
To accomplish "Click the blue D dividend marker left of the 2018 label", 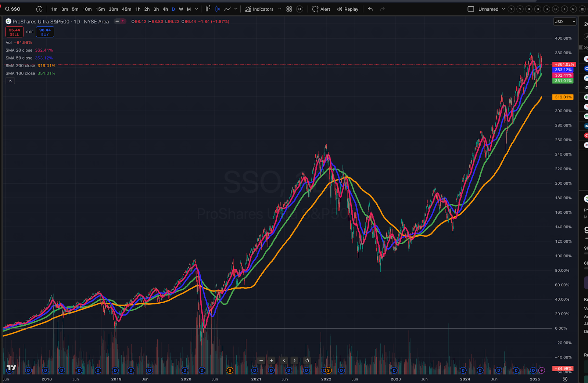I will click(x=28, y=370).
